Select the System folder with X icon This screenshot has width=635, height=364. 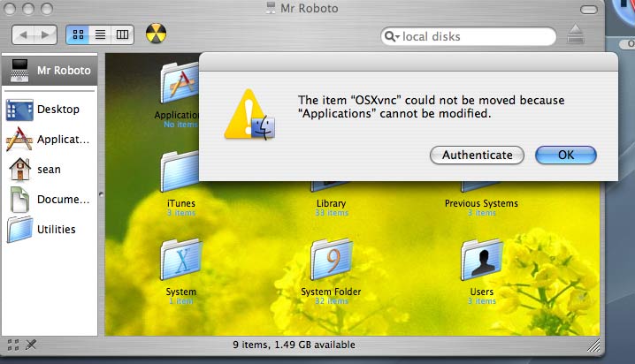click(x=181, y=260)
